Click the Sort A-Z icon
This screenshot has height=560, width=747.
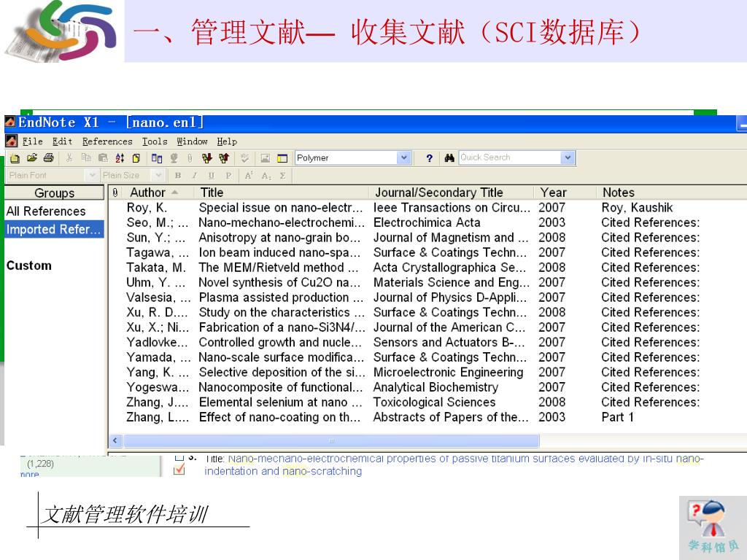(120, 158)
